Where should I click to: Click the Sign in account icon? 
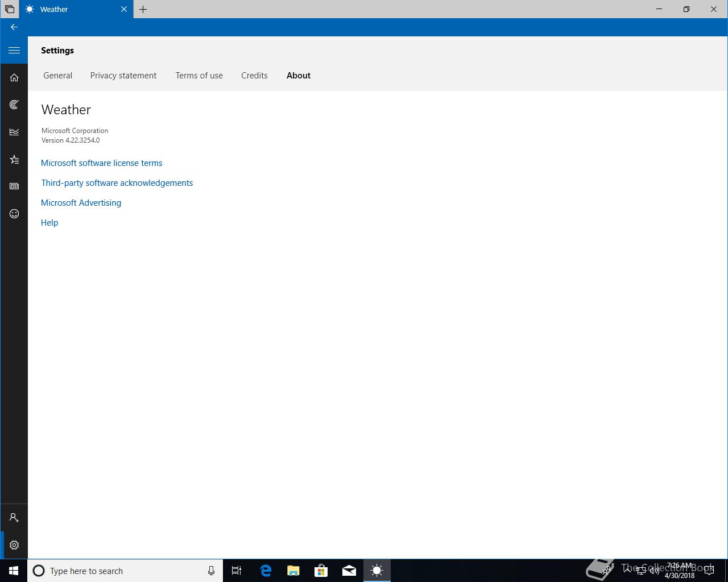pos(14,518)
